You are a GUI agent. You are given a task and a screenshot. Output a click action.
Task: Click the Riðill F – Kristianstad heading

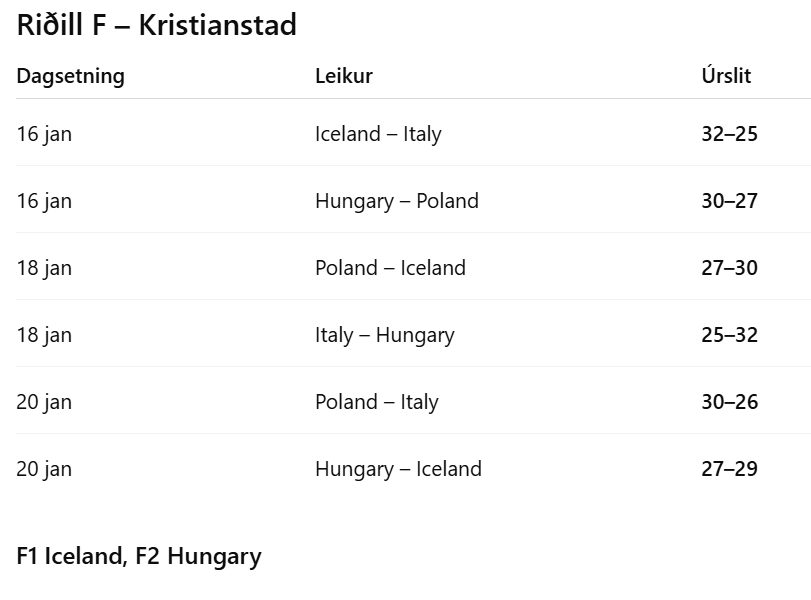coord(157,25)
